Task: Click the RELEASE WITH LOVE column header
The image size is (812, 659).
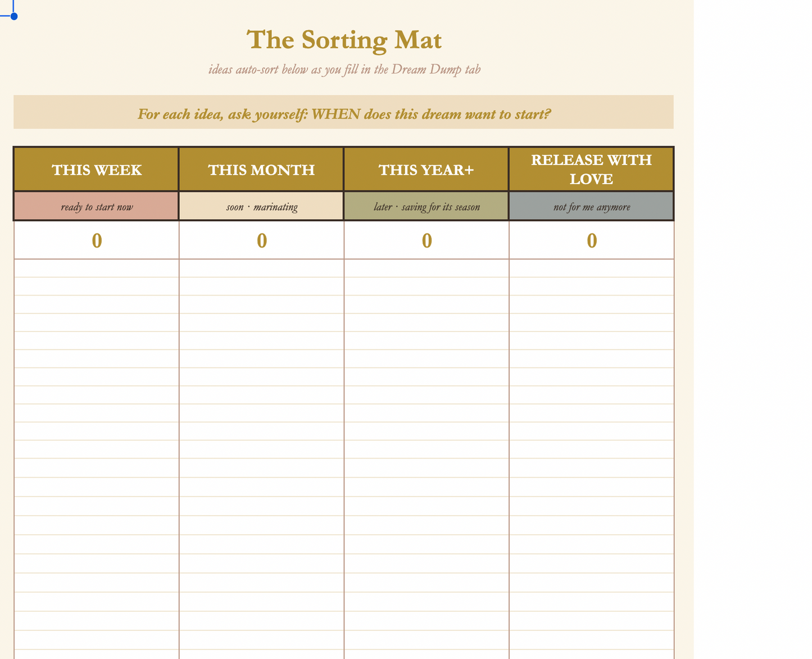Action: tap(591, 169)
